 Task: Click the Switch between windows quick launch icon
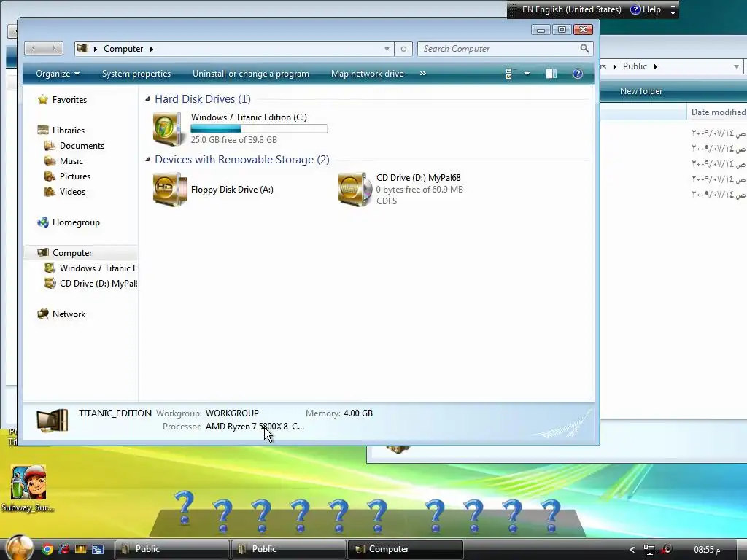[x=98, y=550]
